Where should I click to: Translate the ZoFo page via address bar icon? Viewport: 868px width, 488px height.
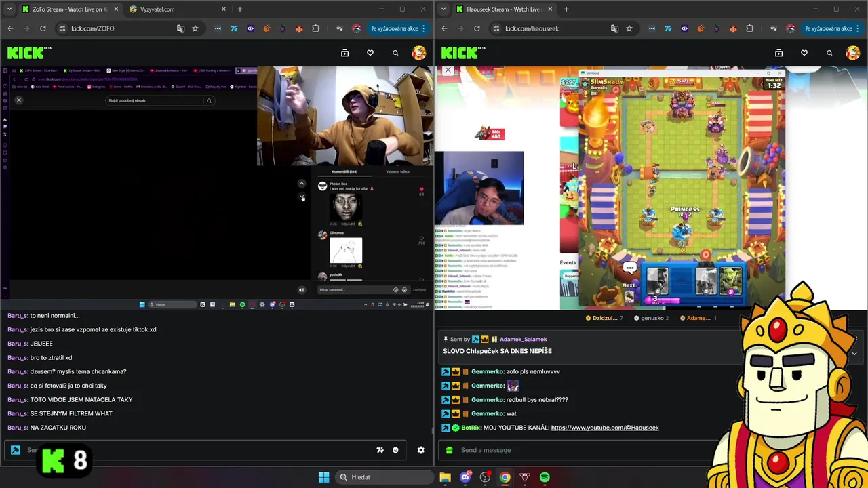point(180,28)
